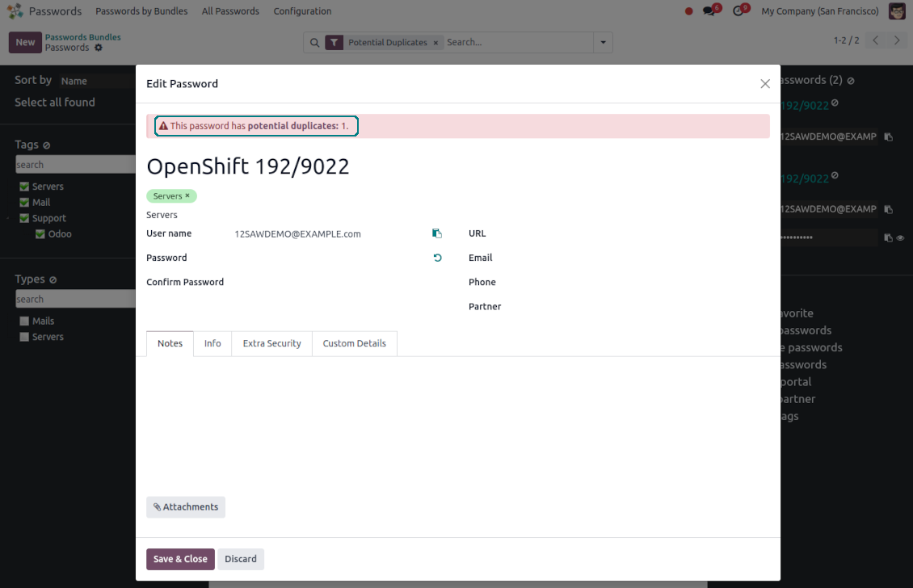Toggle the Odoo tag checkbox
The height and width of the screenshot is (588, 913).
[x=40, y=234]
